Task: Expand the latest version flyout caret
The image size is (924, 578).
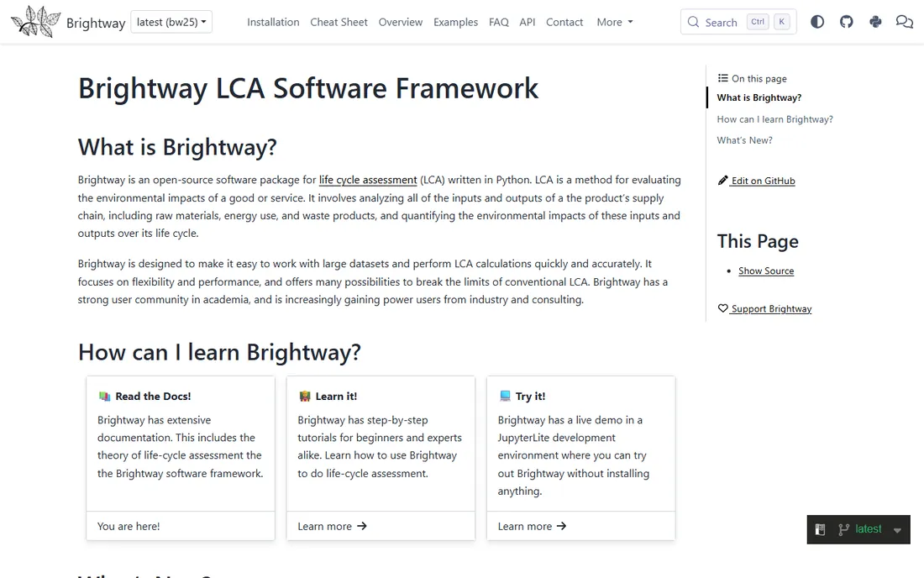Action: point(897,529)
